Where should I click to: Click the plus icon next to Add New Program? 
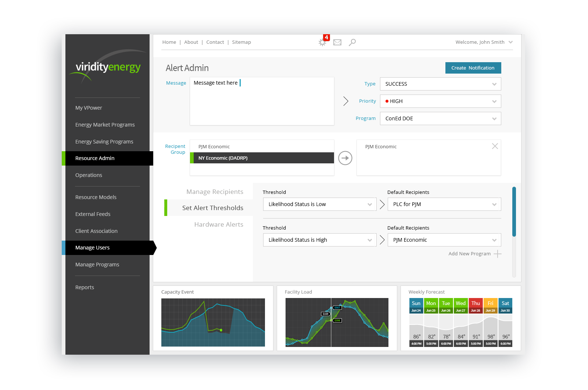(498, 254)
